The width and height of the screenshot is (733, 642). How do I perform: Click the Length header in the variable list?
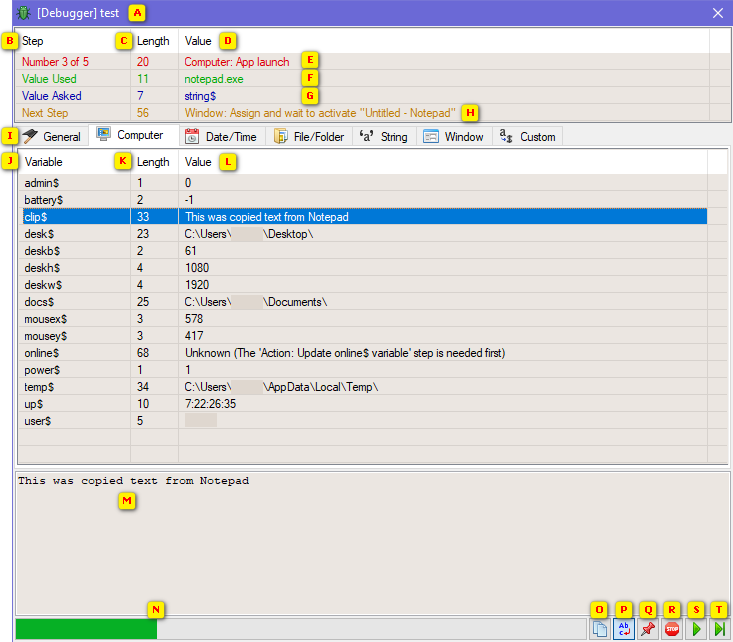coord(153,161)
